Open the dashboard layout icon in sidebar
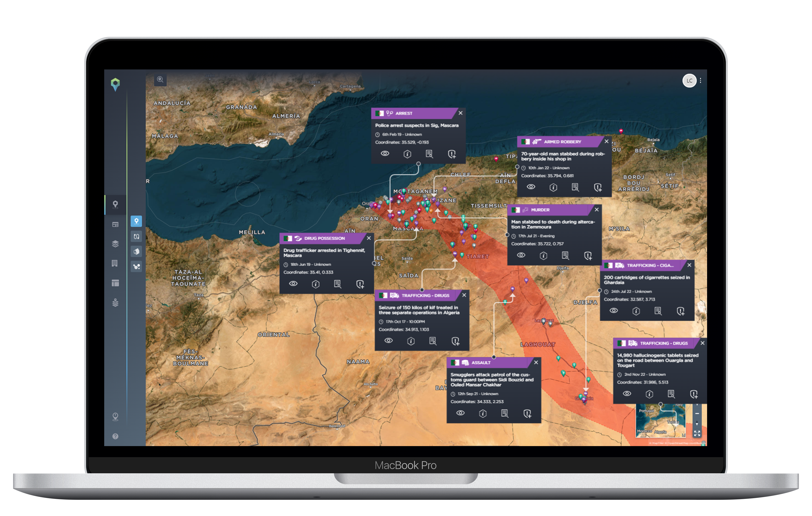Screen dimensions: 812x516 coord(115,283)
